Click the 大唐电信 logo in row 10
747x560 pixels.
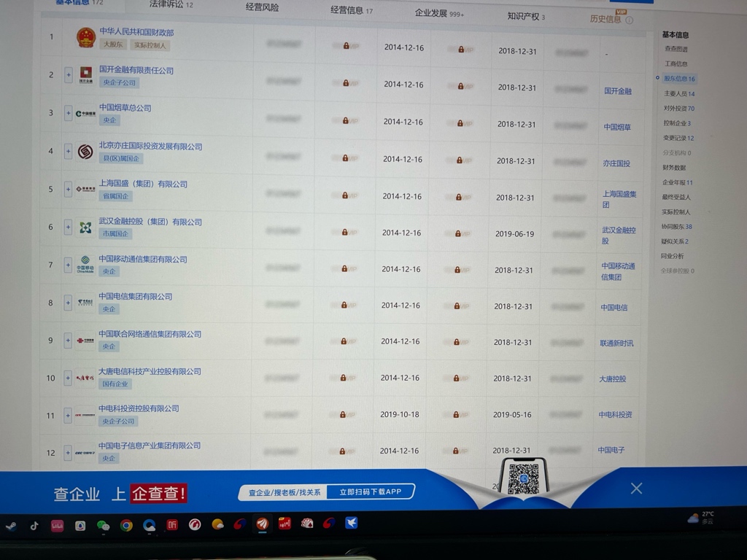85,378
